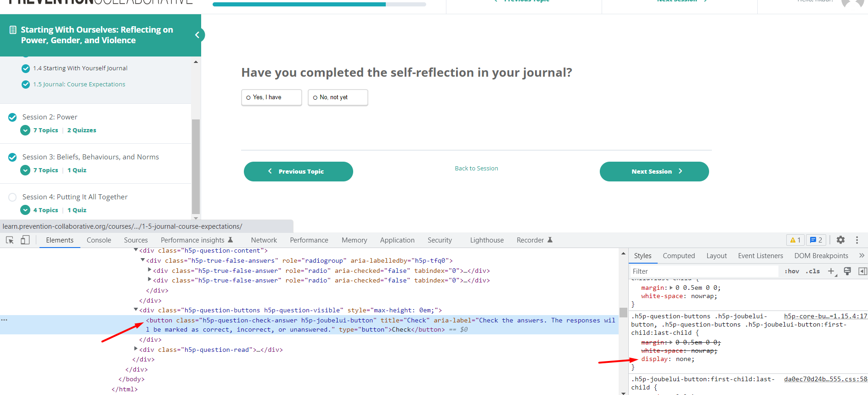
Task: Open the Sources tab
Action: point(136,240)
